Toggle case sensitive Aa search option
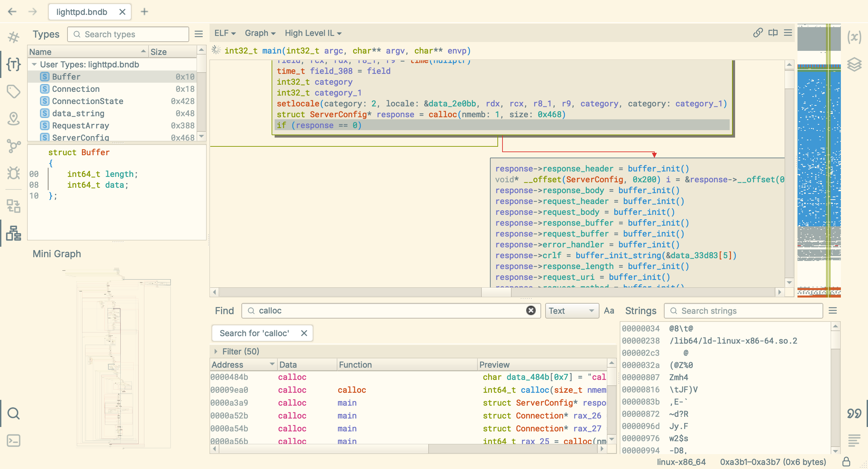 click(x=609, y=311)
